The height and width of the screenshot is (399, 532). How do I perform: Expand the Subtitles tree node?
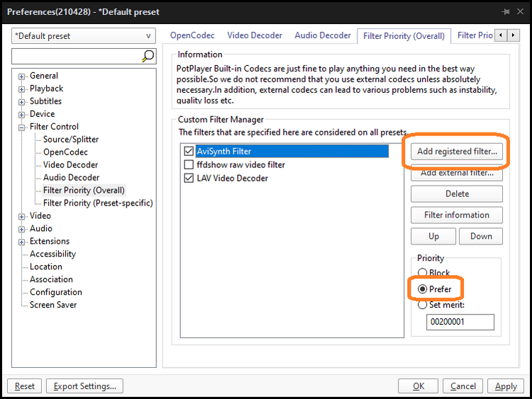click(22, 102)
